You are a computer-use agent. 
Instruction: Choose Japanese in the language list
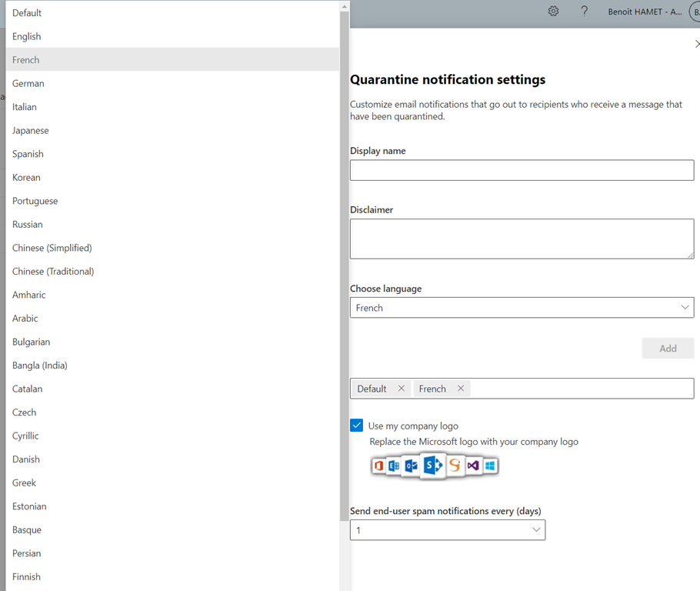pyautogui.click(x=31, y=131)
